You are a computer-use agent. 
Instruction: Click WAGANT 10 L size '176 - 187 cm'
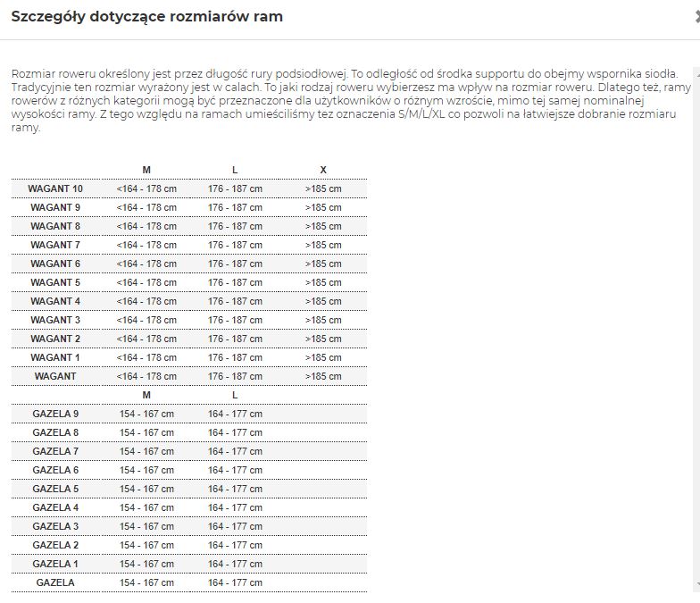[235, 189]
